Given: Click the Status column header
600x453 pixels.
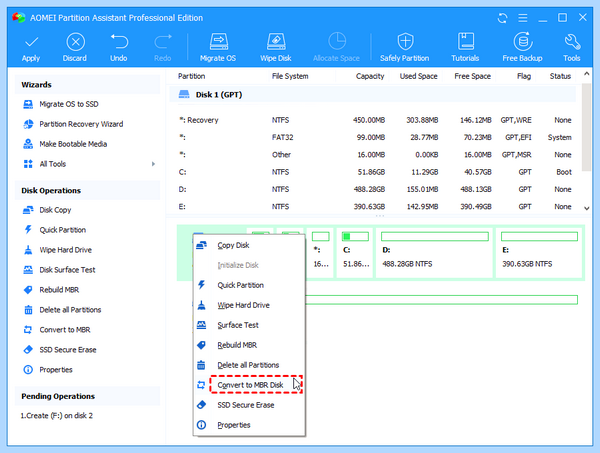Looking at the screenshot, I should [560, 76].
